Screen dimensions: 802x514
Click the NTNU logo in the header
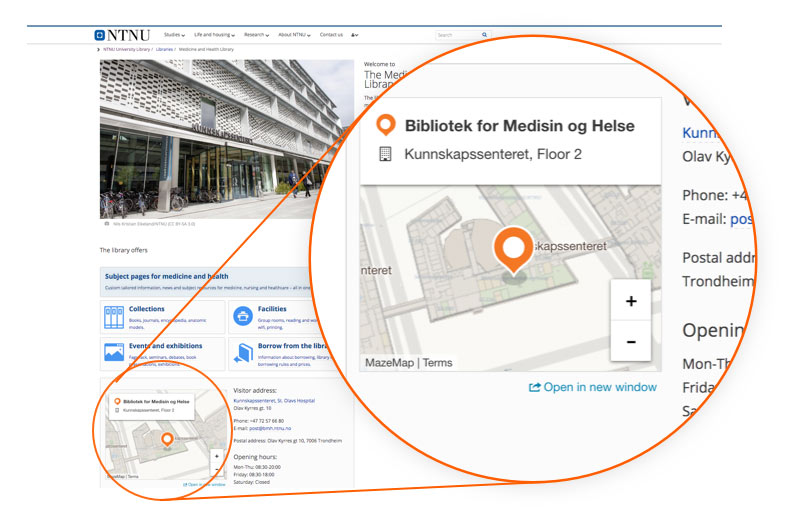click(122, 35)
